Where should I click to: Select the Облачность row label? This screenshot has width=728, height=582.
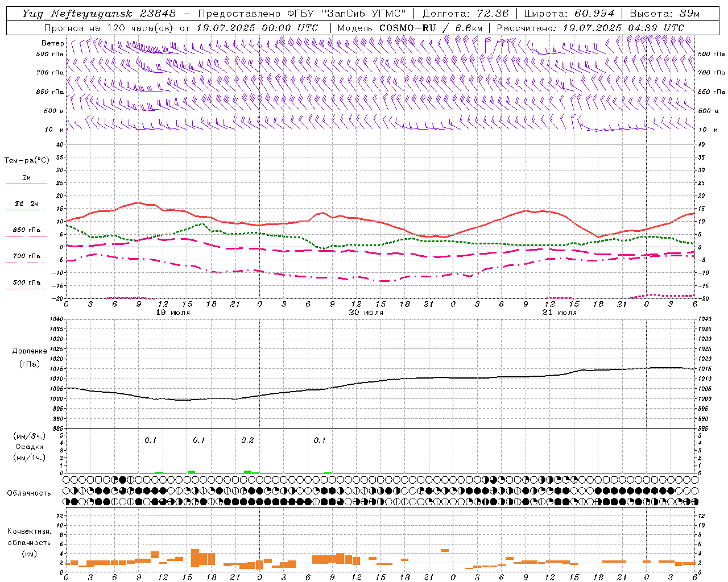29,493
